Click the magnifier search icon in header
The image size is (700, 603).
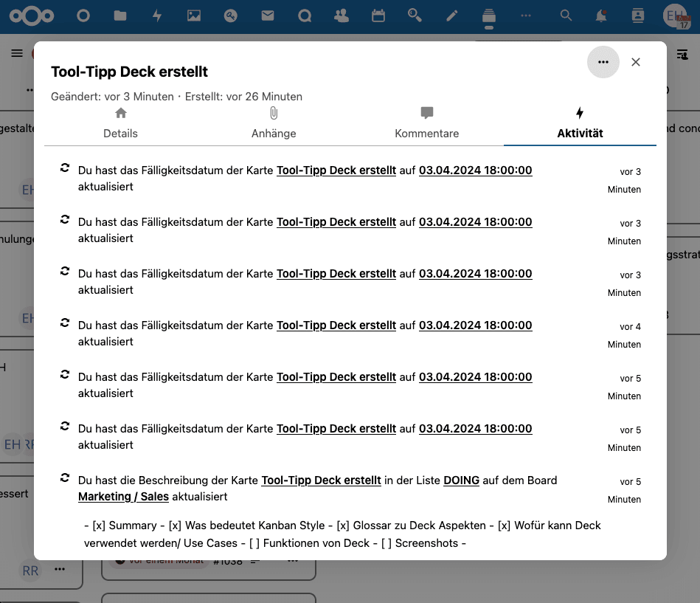(566, 15)
